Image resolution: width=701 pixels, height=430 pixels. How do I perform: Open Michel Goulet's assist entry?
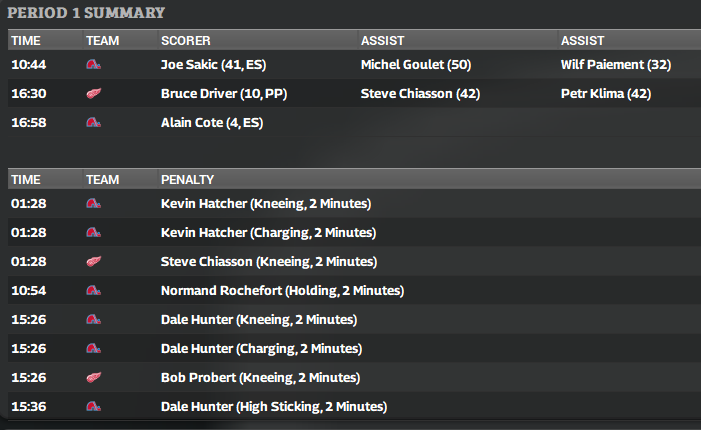[x=400, y=65]
